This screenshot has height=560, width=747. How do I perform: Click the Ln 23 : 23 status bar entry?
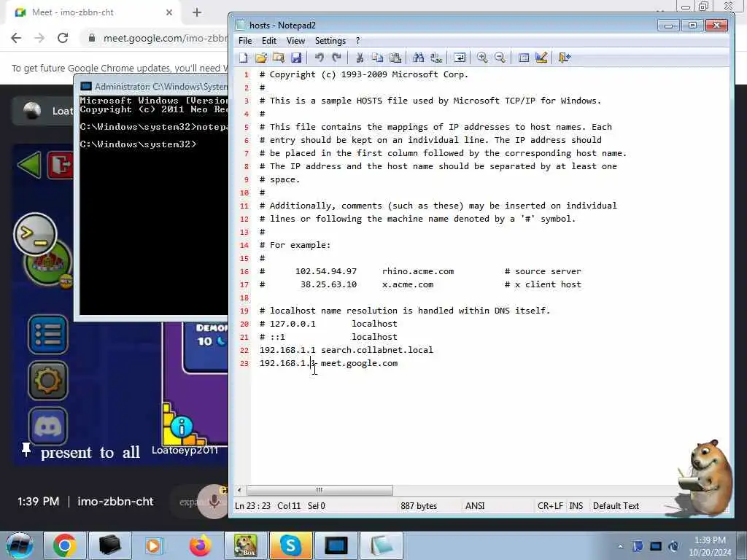252,506
